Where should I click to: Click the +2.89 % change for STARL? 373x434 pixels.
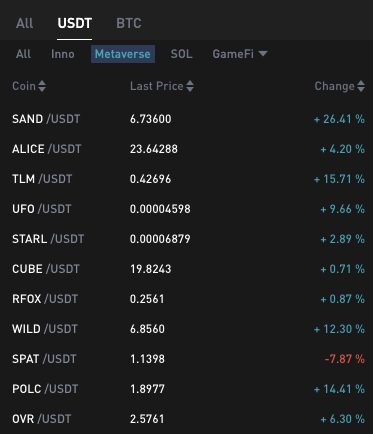[342, 239]
